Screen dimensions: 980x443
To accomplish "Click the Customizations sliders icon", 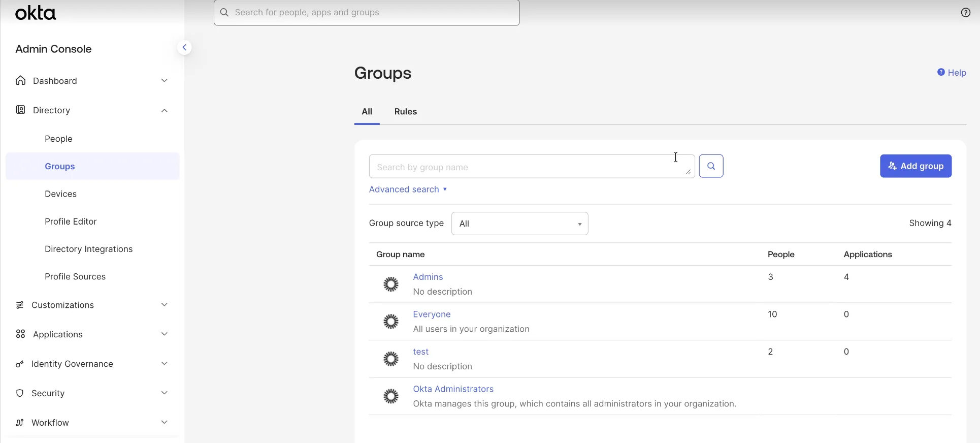I will pos(20,305).
